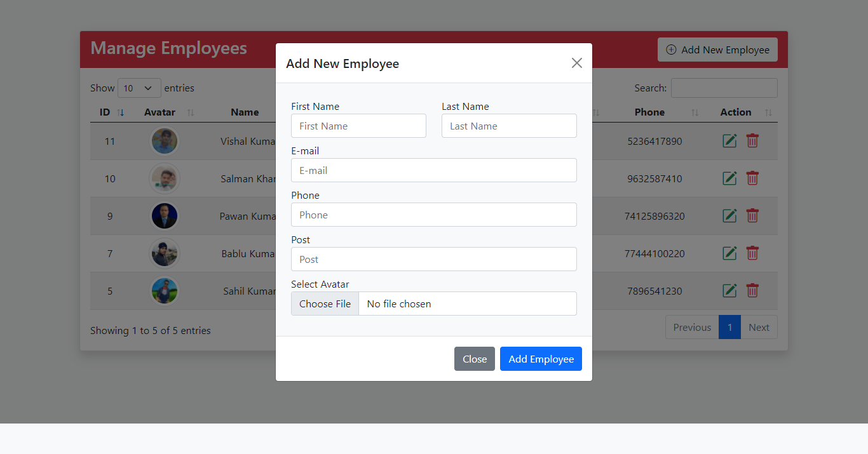Remove Vishal Kumar using the delete icon
The width and height of the screenshot is (868, 454).
[752, 141]
